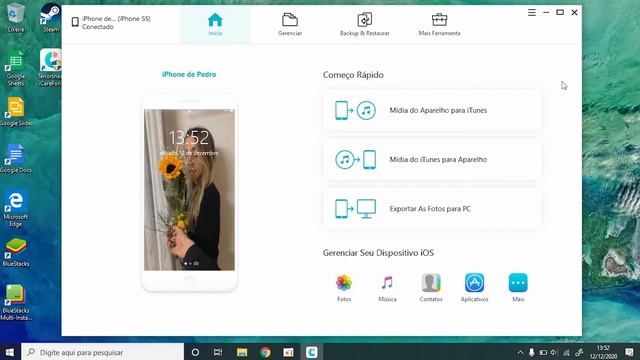
Task: Open Steam desktop shortcut
Action: pos(51,18)
